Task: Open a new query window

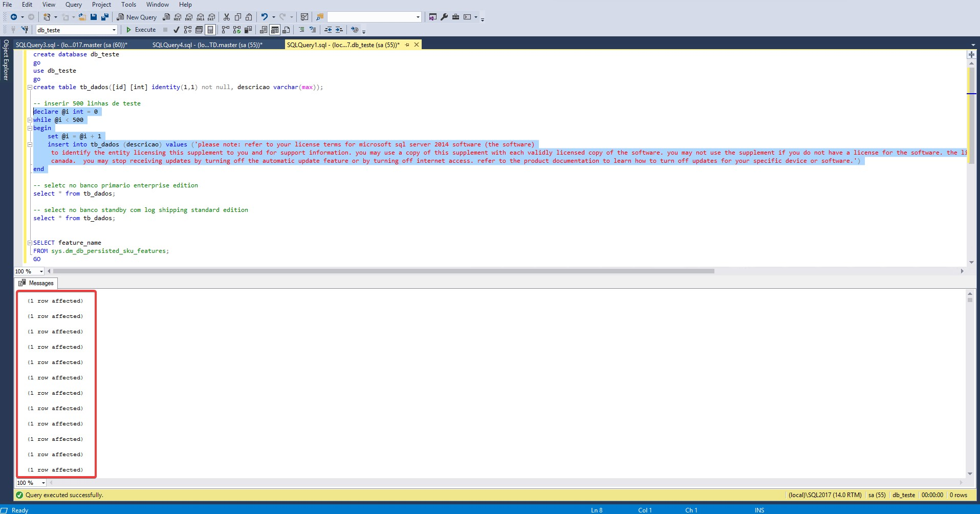Action: 136,17
